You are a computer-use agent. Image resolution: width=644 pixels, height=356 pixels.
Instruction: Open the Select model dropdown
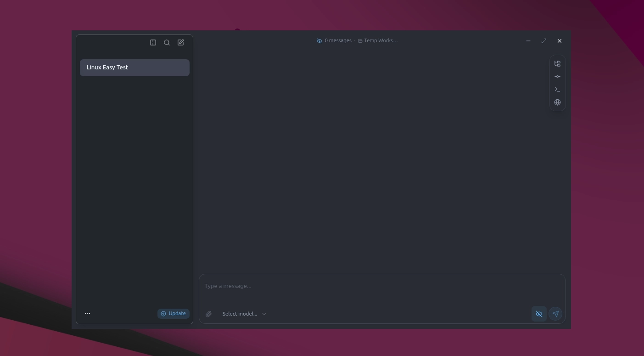tap(240, 314)
